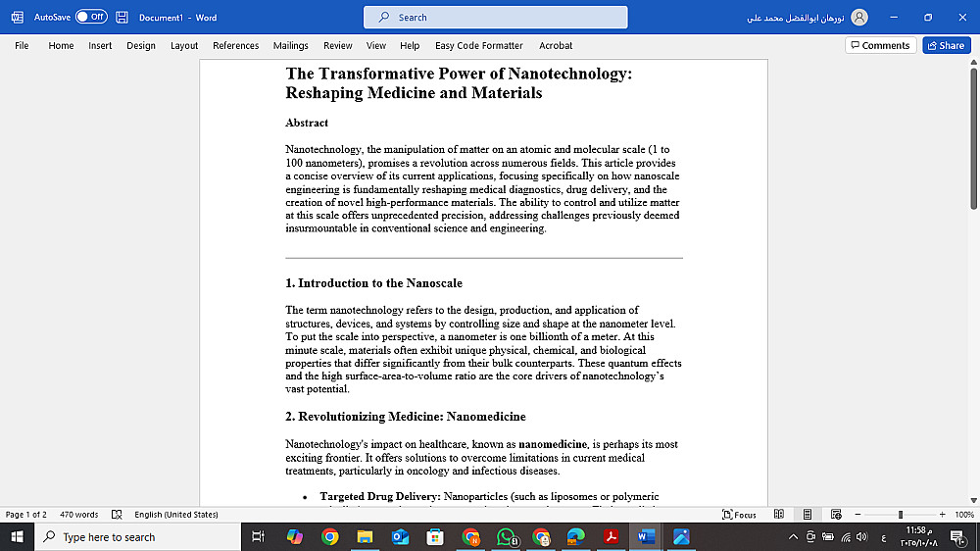Open the Photos app from the taskbar

pos(681,536)
